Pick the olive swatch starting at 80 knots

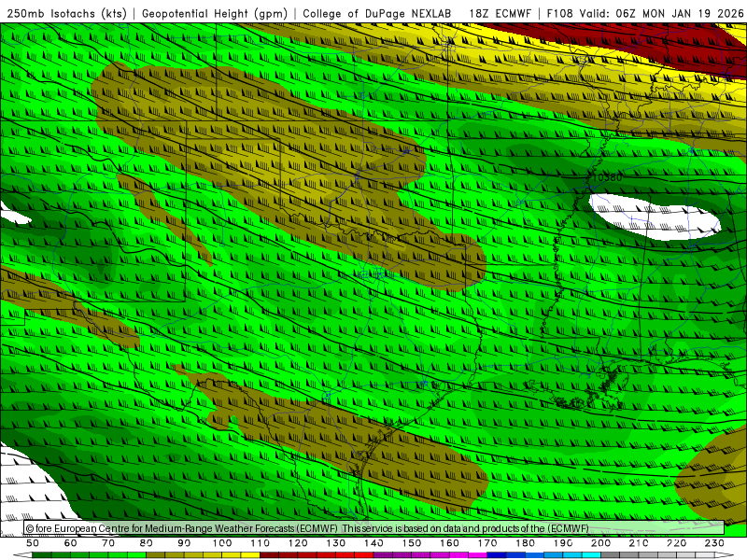pyautogui.click(x=155, y=555)
